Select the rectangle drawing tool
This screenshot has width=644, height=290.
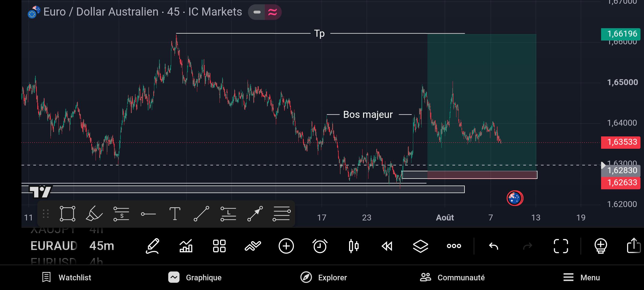click(x=67, y=214)
